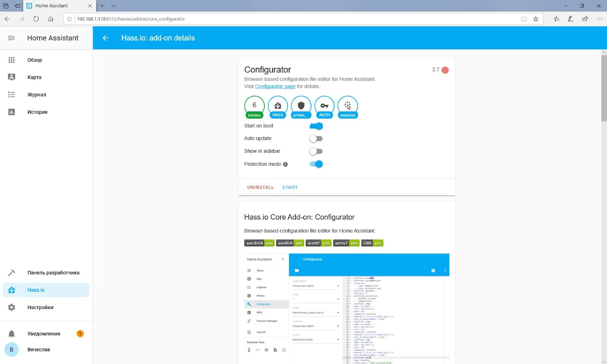Click the set tabs aside icon
This screenshot has height=364, width=607.
(17, 6)
